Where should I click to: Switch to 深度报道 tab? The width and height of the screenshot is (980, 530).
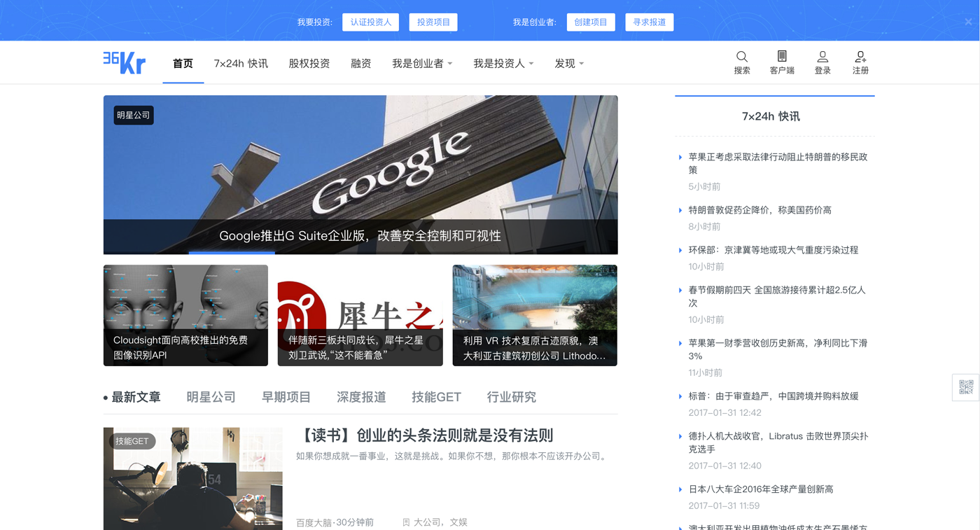[x=361, y=397]
